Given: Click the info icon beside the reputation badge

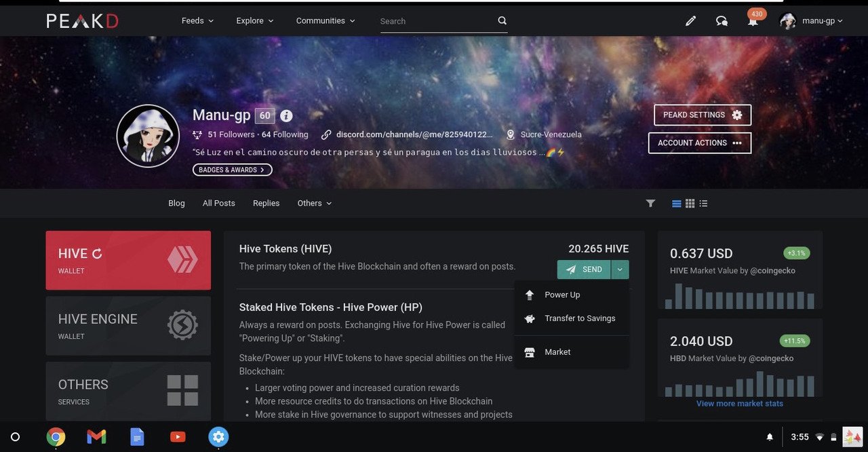Looking at the screenshot, I should pyautogui.click(x=286, y=115).
